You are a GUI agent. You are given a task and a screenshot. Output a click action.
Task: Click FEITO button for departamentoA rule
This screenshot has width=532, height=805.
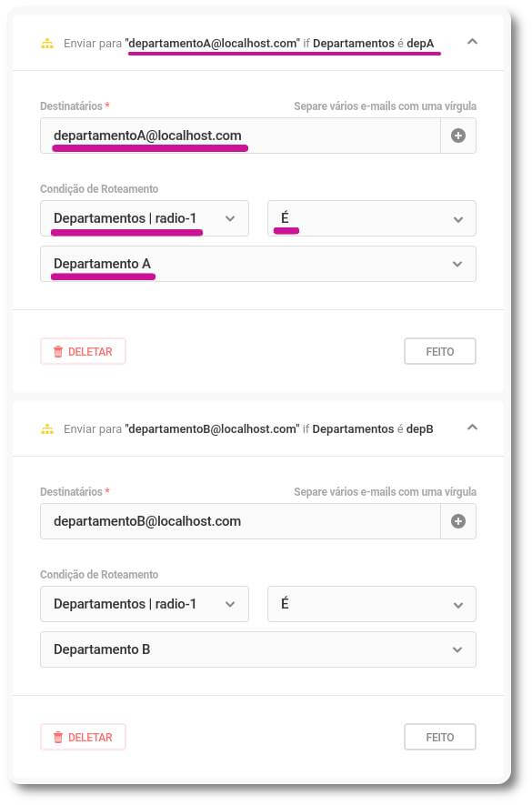click(440, 352)
